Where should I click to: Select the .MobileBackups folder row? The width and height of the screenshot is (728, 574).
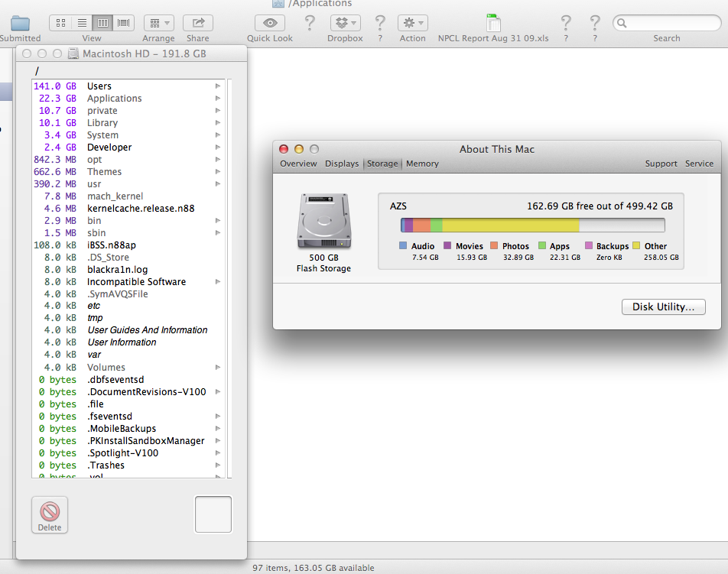[128, 428]
